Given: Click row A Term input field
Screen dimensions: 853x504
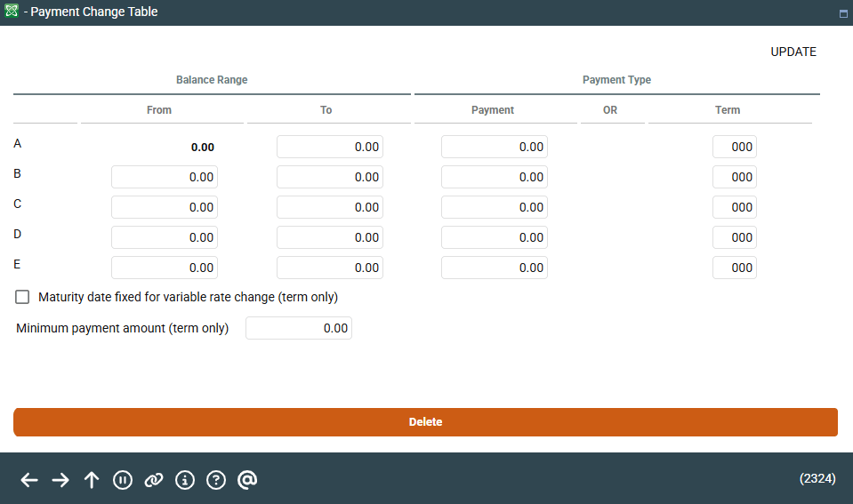Looking at the screenshot, I should pyautogui.click(x=734, y=147).
